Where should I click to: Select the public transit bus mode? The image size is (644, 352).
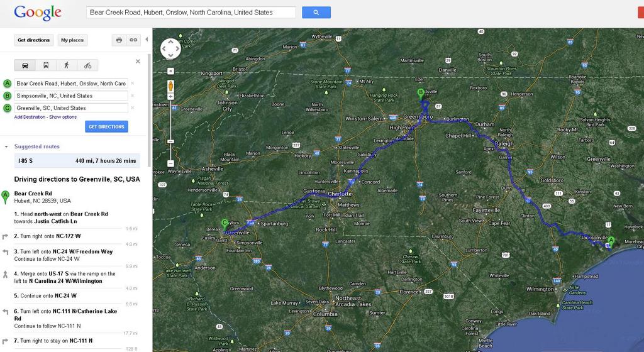pos(46,65)
